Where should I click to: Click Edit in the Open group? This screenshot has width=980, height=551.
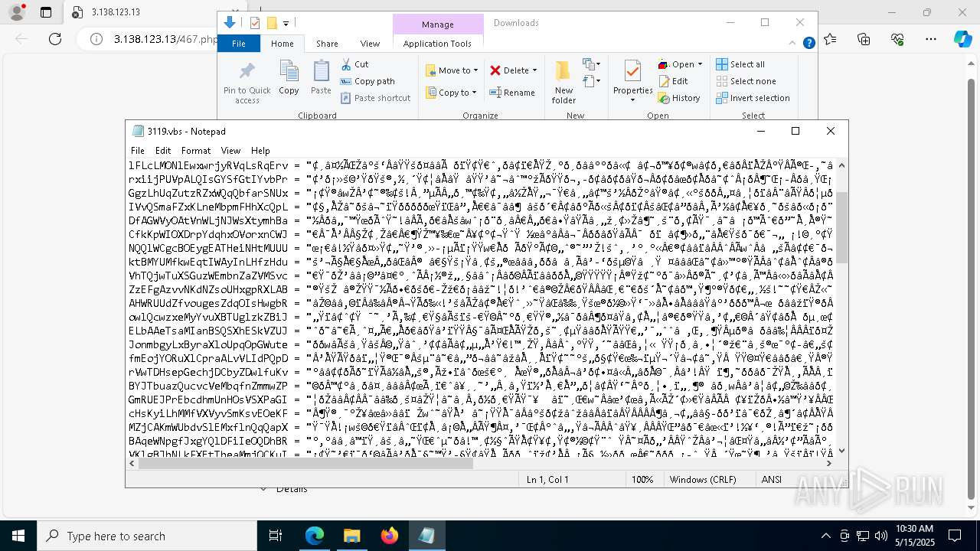[673, 81]
